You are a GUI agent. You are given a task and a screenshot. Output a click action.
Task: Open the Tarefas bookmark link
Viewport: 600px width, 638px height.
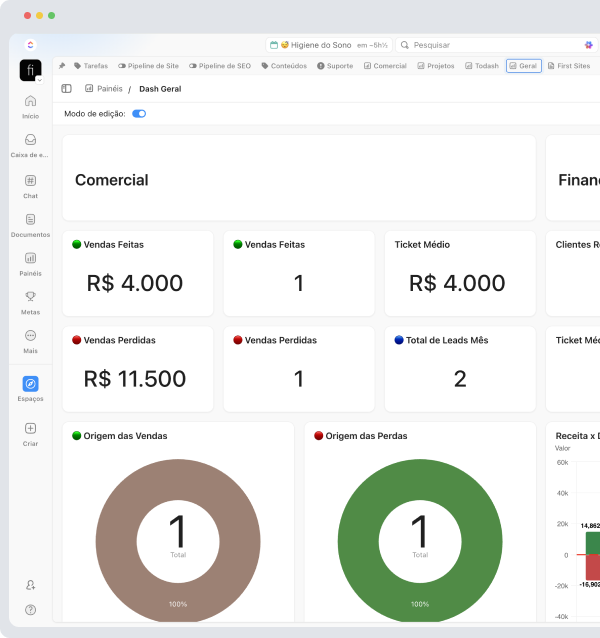click(91, 66)
